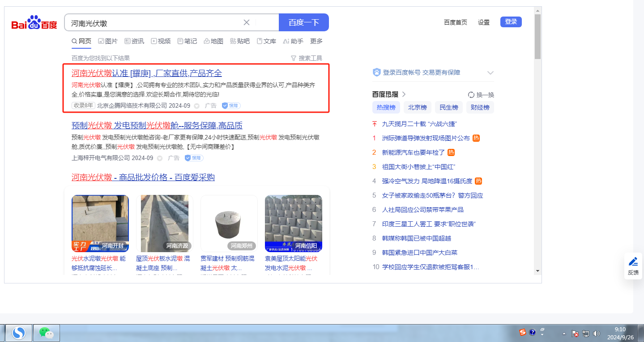Switch to the 资讯 search tab
The width and height of the screenshot is (644, 342).
(134, 41)
